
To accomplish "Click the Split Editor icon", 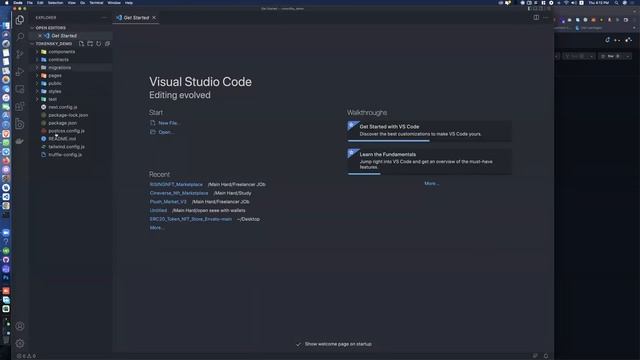I will [x=536, y=17].
